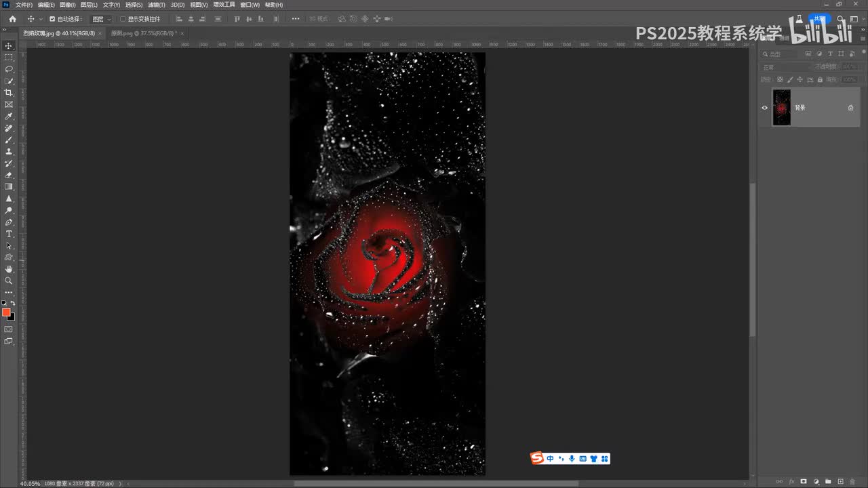Select the Clone Stamp tool

click(x=9, y=152)
